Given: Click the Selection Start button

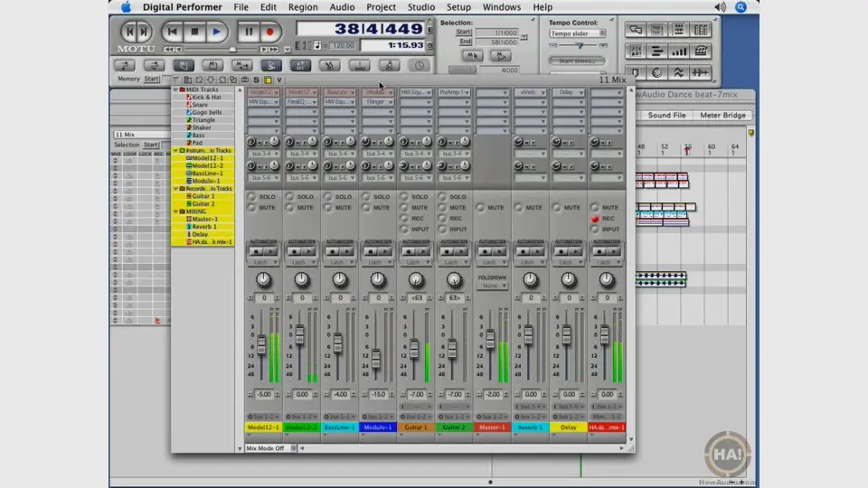Looking at the screenshot, I should (463, 33).
